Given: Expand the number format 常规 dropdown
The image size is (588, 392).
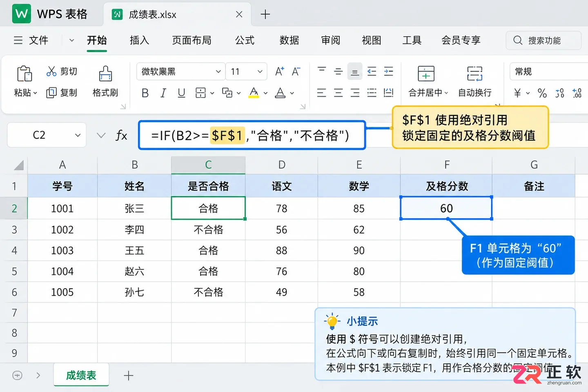Looking at the screenshot, I should pyautogui.click(x=549, y=71).
